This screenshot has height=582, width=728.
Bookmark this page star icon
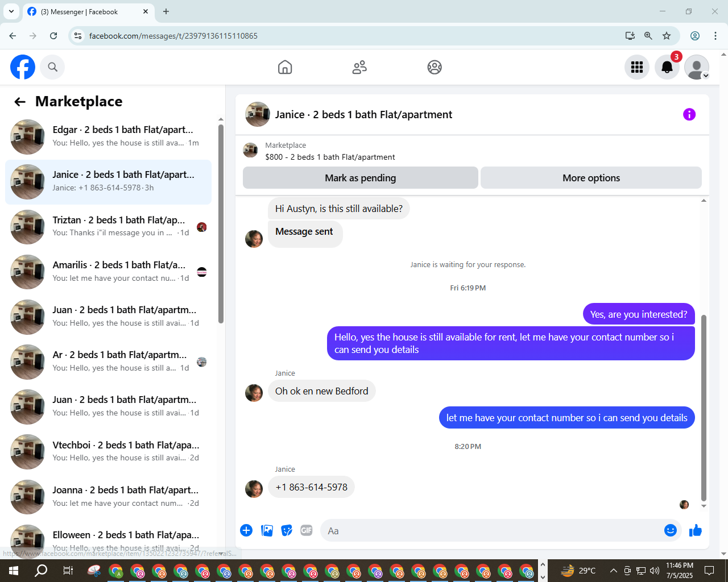[667, 36]
